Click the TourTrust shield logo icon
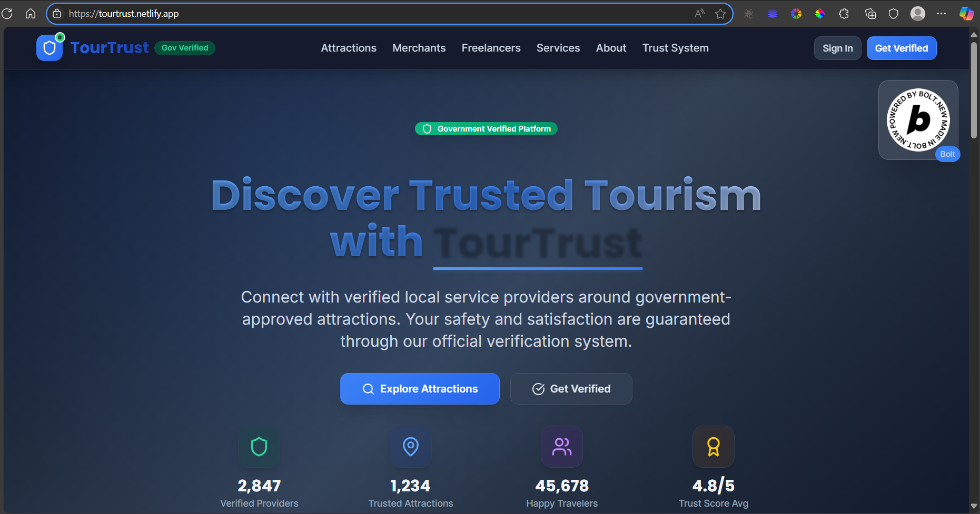Image resolution: width=980 pixels, height=514 pixels. tap(50, 48)
